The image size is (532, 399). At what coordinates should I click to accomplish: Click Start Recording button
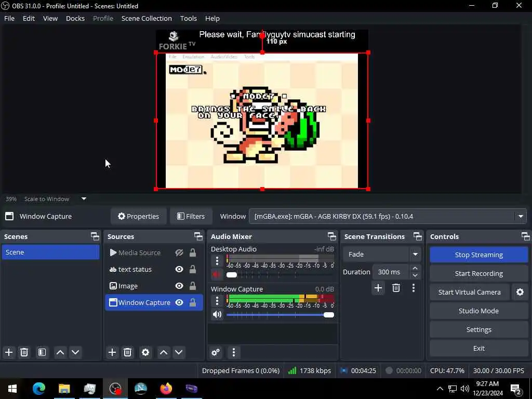[x=478, y=273]
